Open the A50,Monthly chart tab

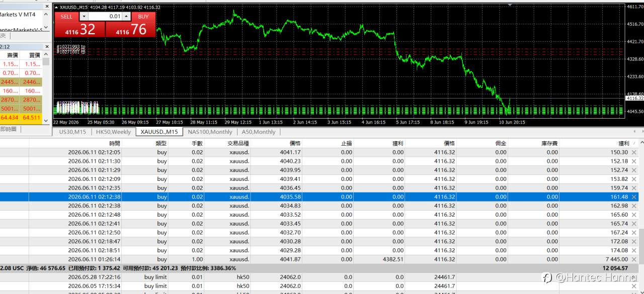tap(259, 132)
